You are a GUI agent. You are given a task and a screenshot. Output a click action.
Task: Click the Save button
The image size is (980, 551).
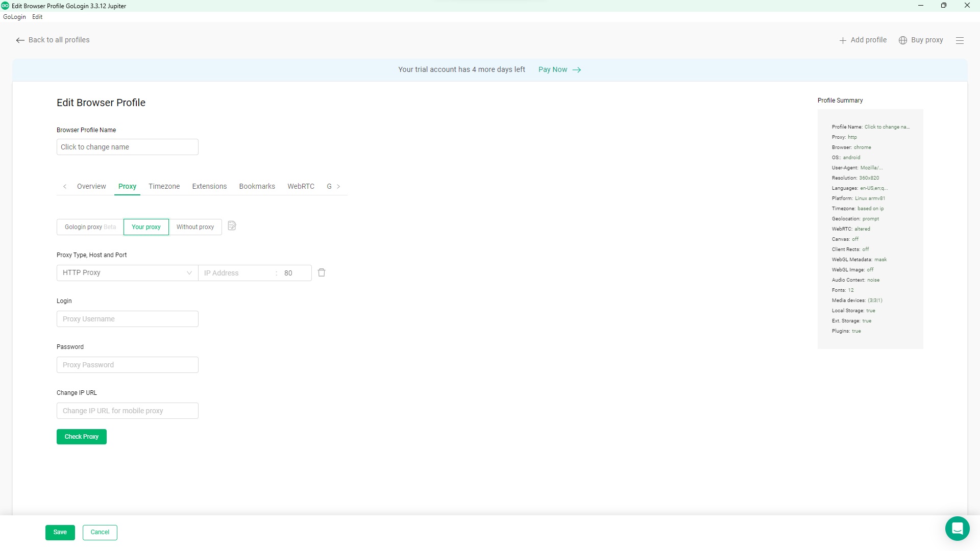click(x=60, y=532)
